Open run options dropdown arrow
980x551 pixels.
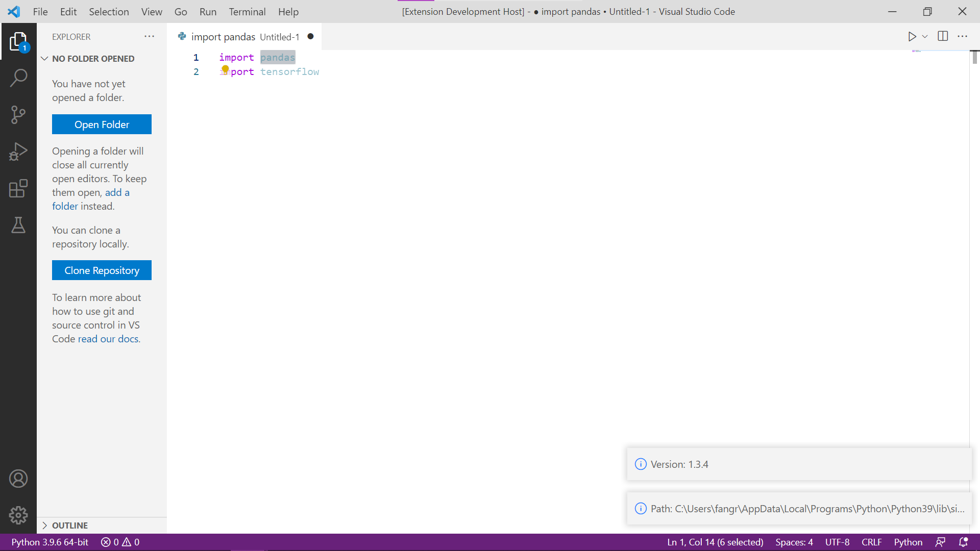925,36
